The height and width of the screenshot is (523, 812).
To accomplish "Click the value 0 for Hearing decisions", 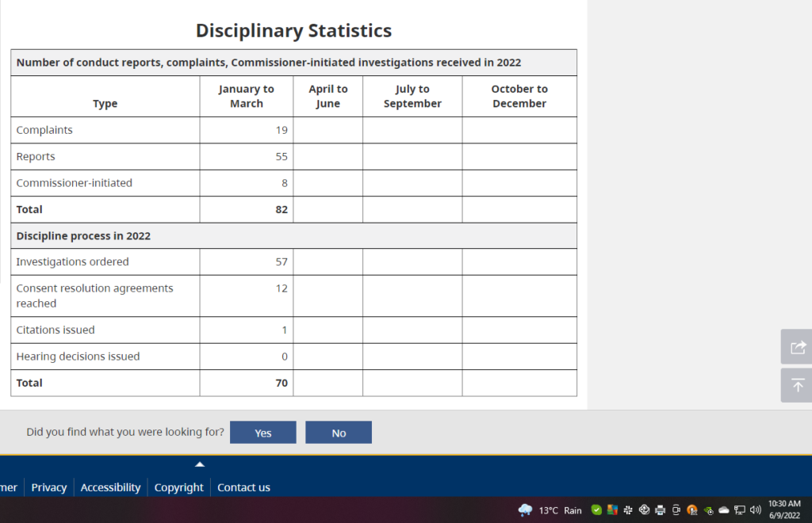I will click(x=285, y=357).
